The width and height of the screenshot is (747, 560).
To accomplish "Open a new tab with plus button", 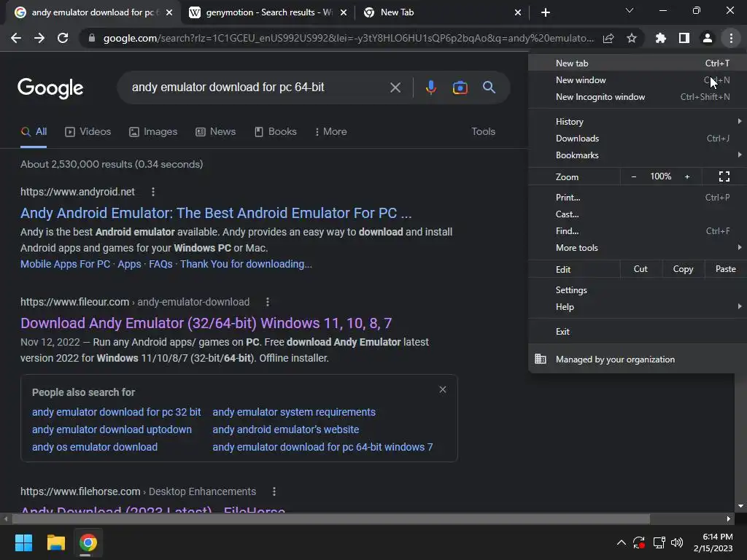I will click(546, 12).
